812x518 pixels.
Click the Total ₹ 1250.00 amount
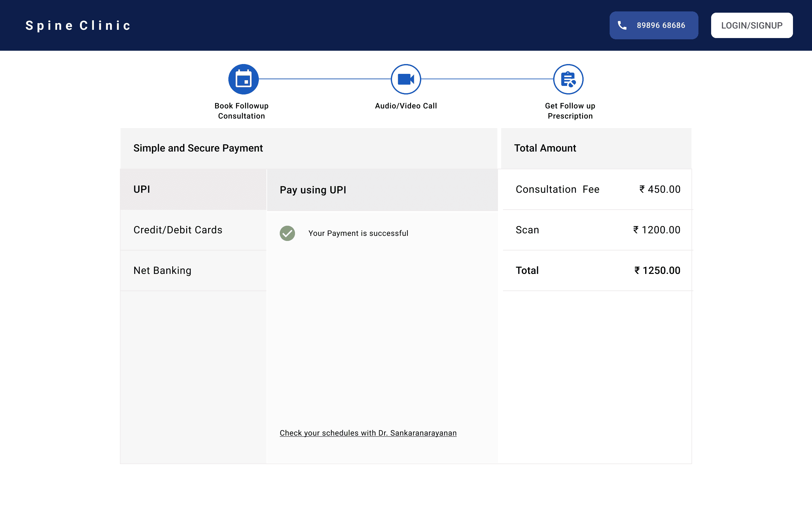pyautogui.click(x=657, y=270)
